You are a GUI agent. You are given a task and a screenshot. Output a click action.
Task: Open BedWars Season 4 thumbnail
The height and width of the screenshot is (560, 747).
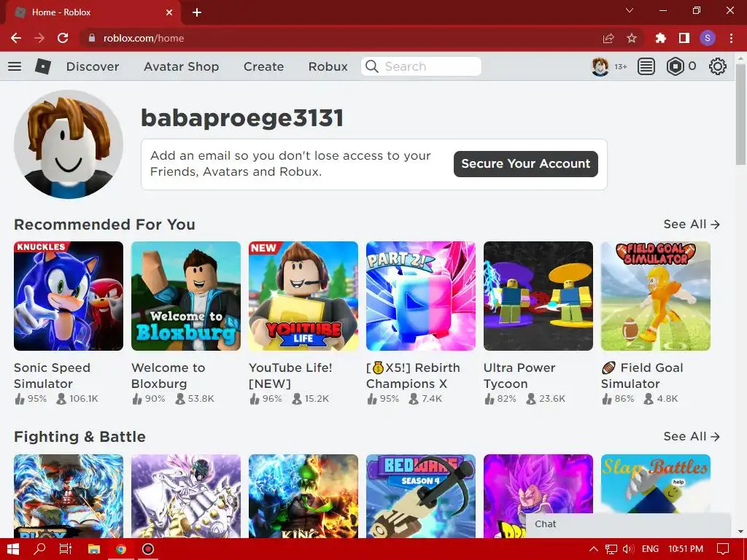click(x=421, y=496)
